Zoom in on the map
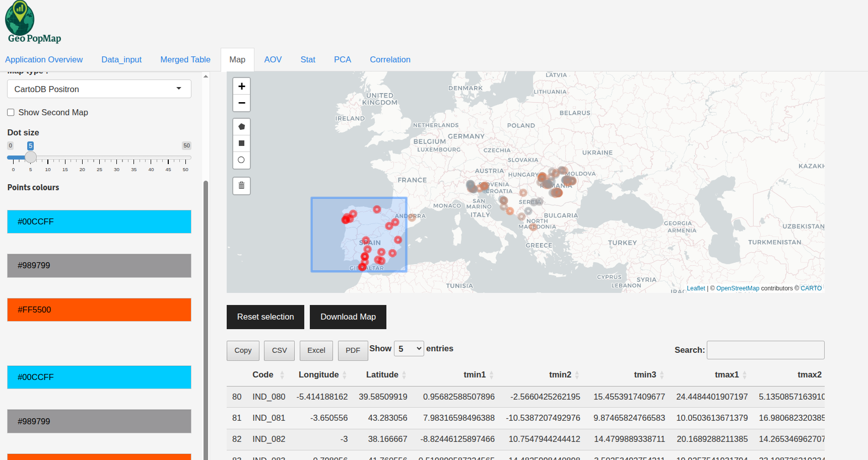This screenshot has width=868, height=460. [x=241, y=86]
